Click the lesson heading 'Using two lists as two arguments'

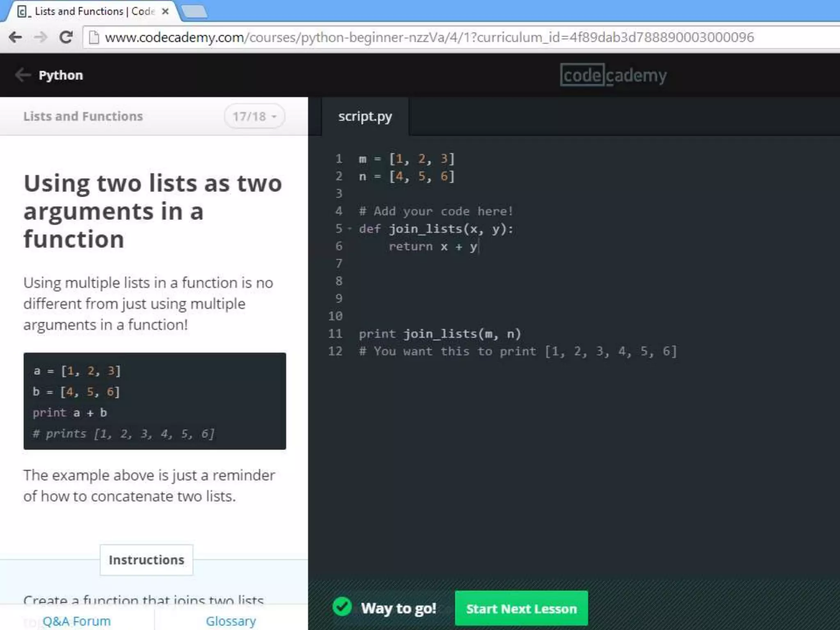[153, 211]
